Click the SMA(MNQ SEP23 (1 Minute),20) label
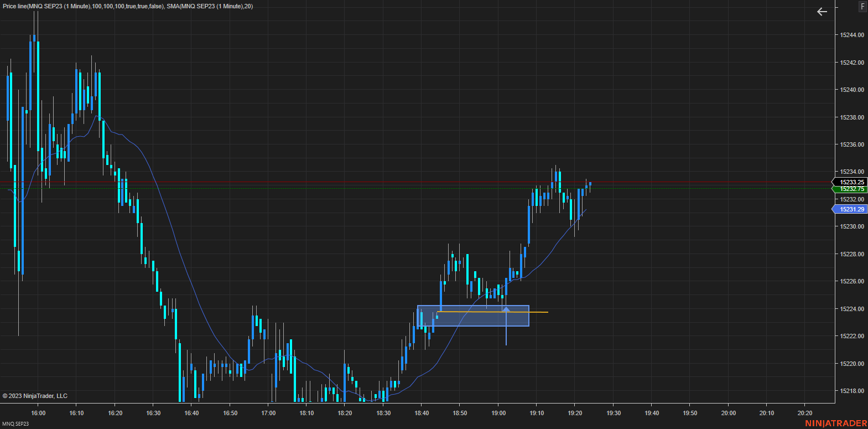This screenshot has width=868, height=429. (210, 6)
